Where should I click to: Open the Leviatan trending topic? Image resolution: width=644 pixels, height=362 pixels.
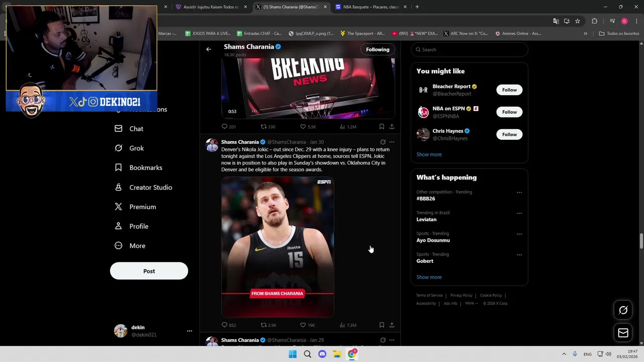coord(426,219)
